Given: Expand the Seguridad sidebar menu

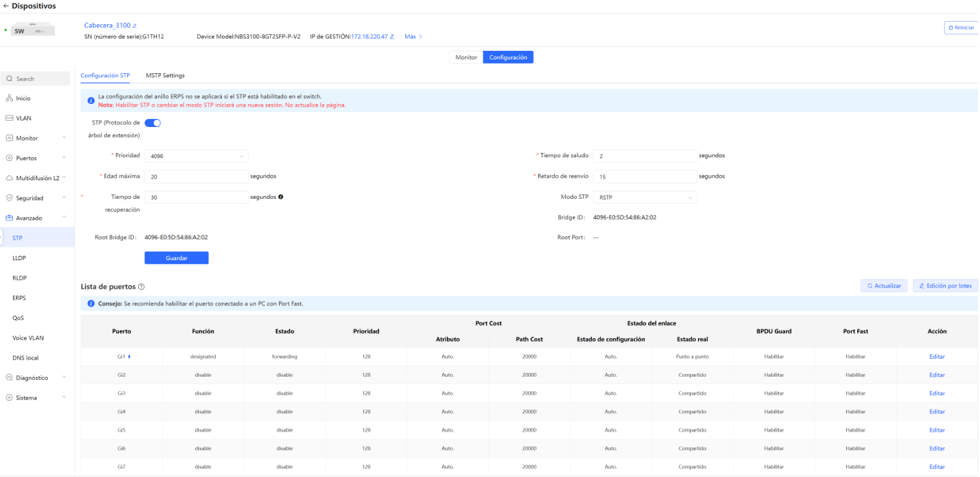Looking at the screenshot, I should [x=64, y=198].
